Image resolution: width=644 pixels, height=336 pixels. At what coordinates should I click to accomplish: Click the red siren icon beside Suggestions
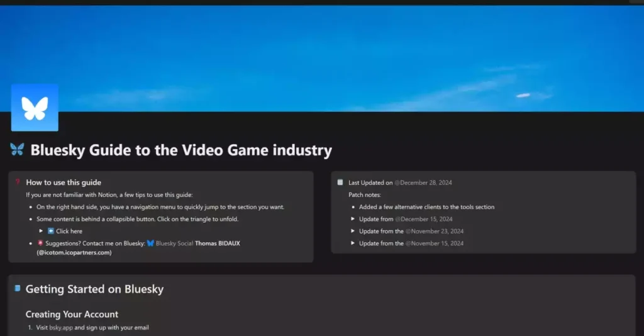pyautogui.click(x=40, y=243)
